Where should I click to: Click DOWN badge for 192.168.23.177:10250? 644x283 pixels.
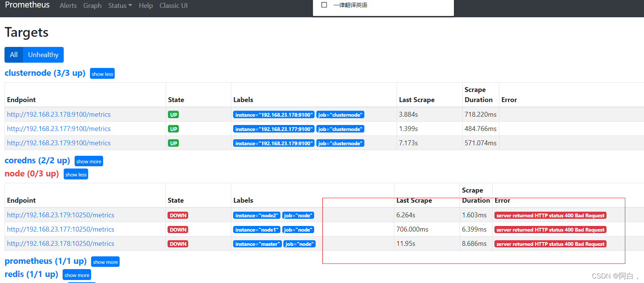[x=178, y=230]
